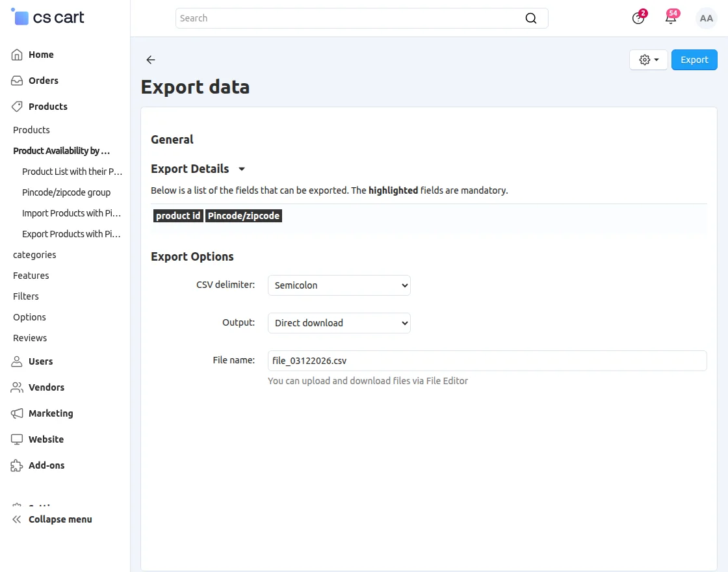Click the Products tag icon

coord(16,107)
